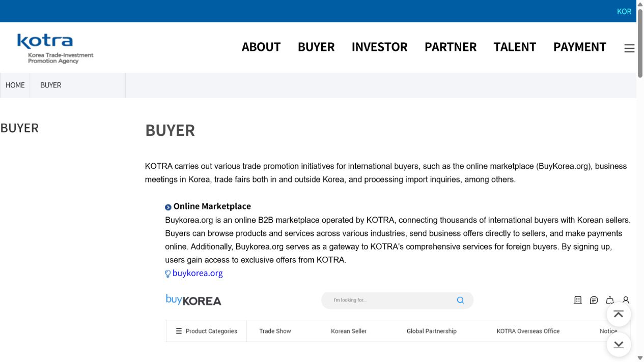Select Trade Show tab

(275, 331)
